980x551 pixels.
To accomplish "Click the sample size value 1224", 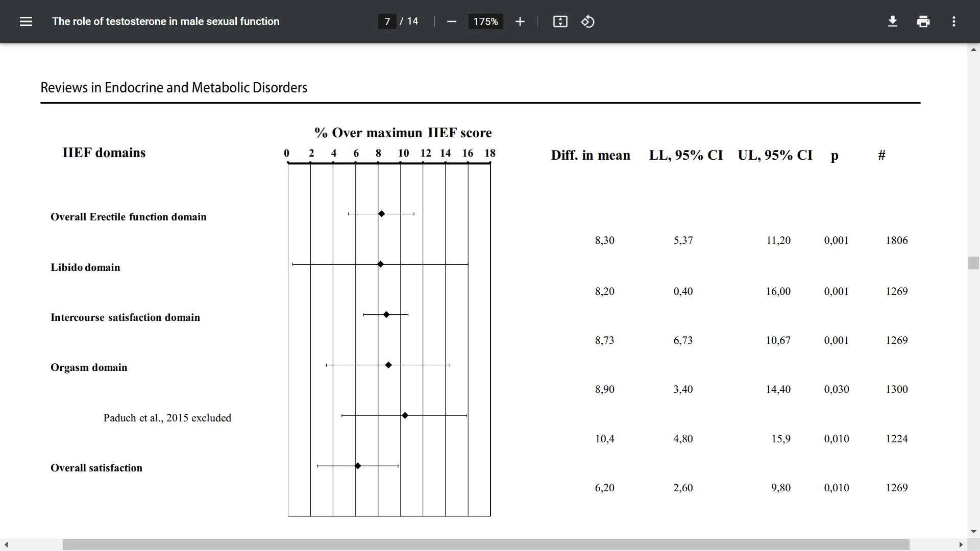I will 897,439.
